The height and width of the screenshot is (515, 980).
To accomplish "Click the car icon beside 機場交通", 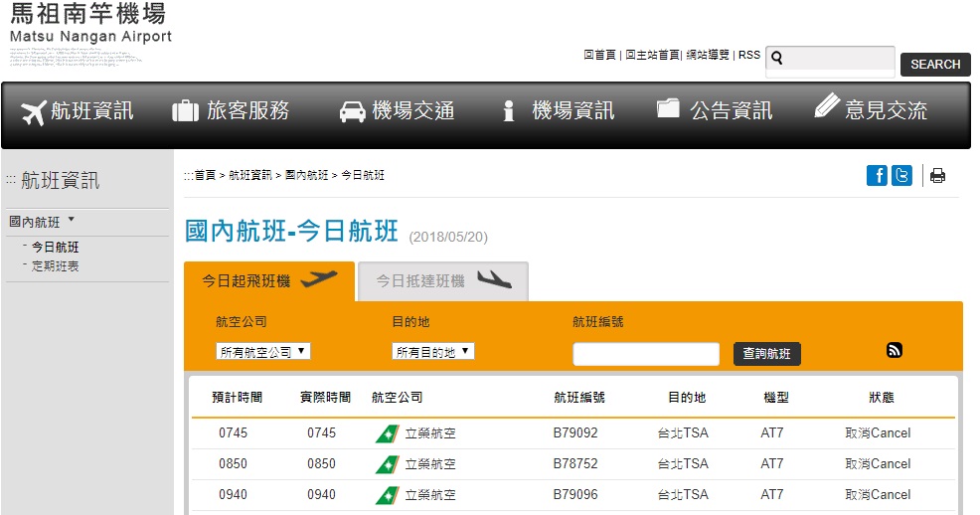I will click(353, 112).
